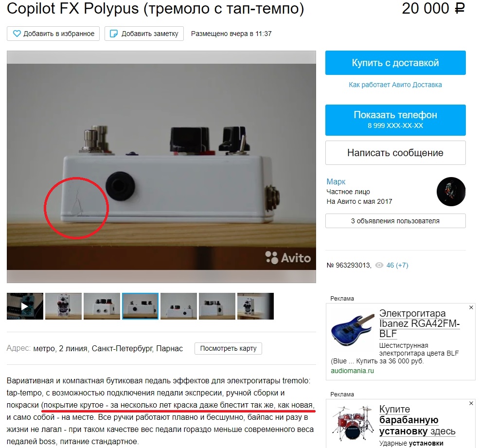The height and width of the screenshot is (448, 479).
Task: Close the Ibanez guitar advertisement
Action: coord(471,307)
